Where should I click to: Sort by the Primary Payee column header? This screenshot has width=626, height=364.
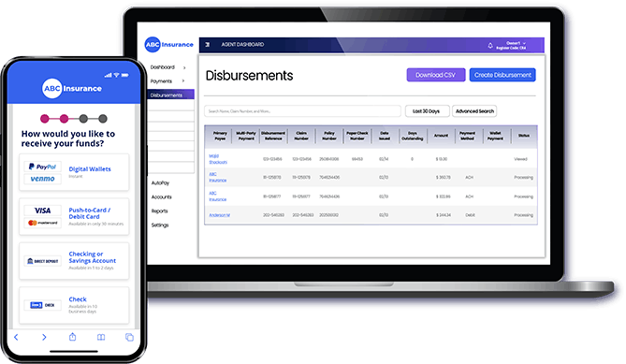[x=220, y=136]
